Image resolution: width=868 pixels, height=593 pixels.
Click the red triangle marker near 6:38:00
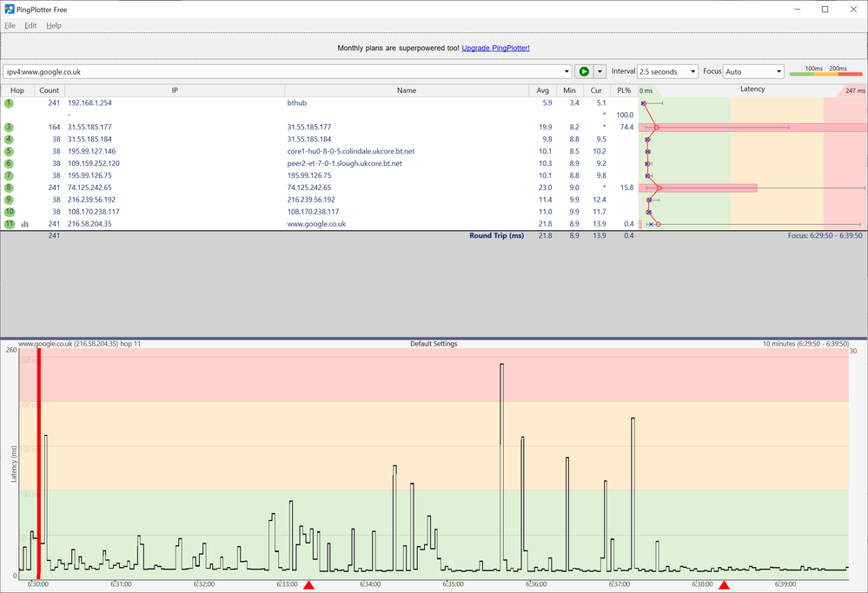724,585
